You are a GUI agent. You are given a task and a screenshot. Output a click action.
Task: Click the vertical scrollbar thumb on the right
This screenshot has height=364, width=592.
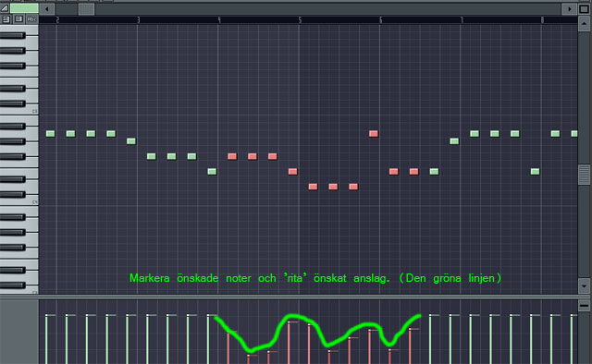point(584,175)
